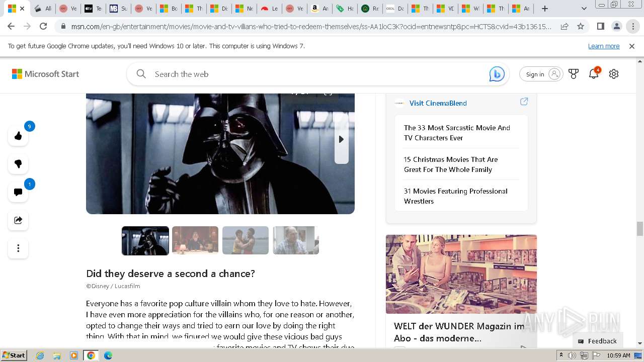Screen dimensions: 644x362
Task: Switch to the 'Le' red icon tab
Action: [270, 9]
